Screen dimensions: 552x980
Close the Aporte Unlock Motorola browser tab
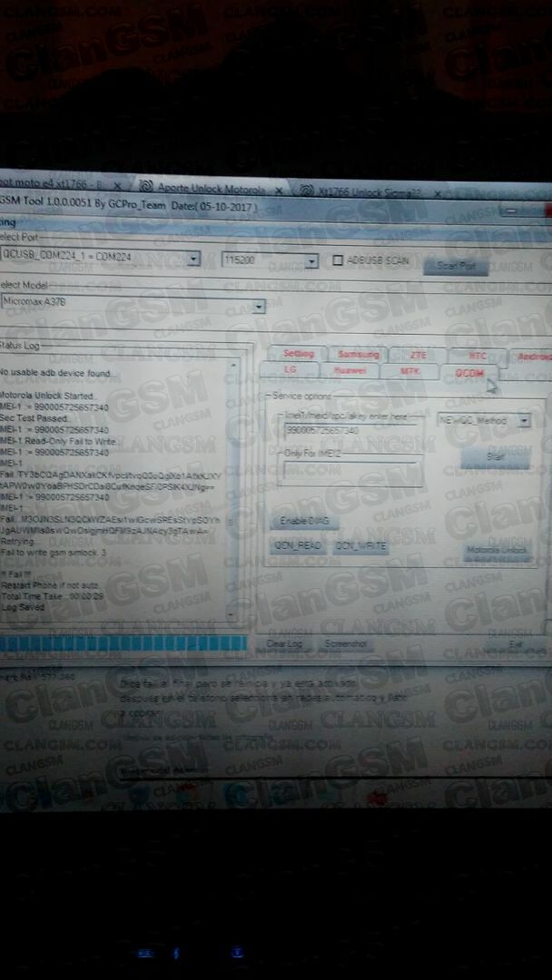coord(278,191)
